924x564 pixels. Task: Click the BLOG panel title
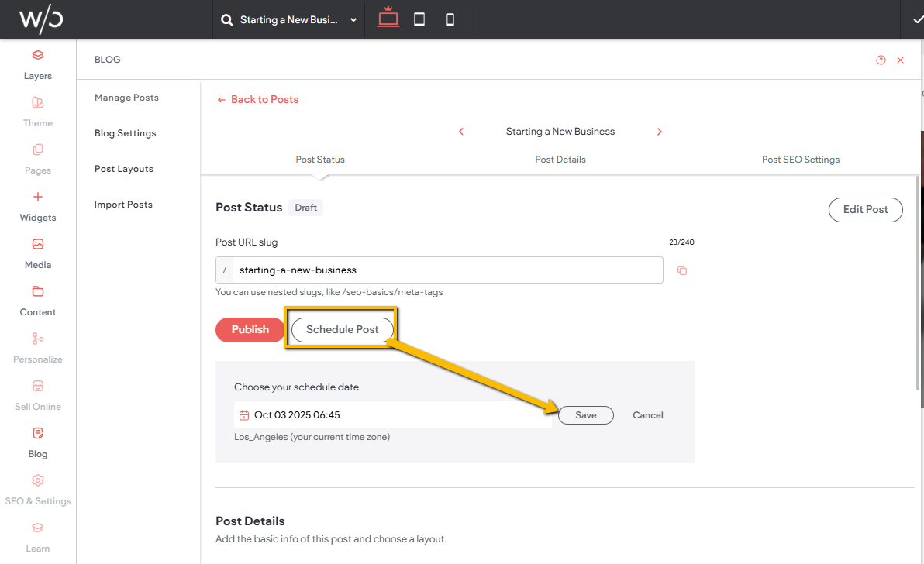(x=107, y=60)
